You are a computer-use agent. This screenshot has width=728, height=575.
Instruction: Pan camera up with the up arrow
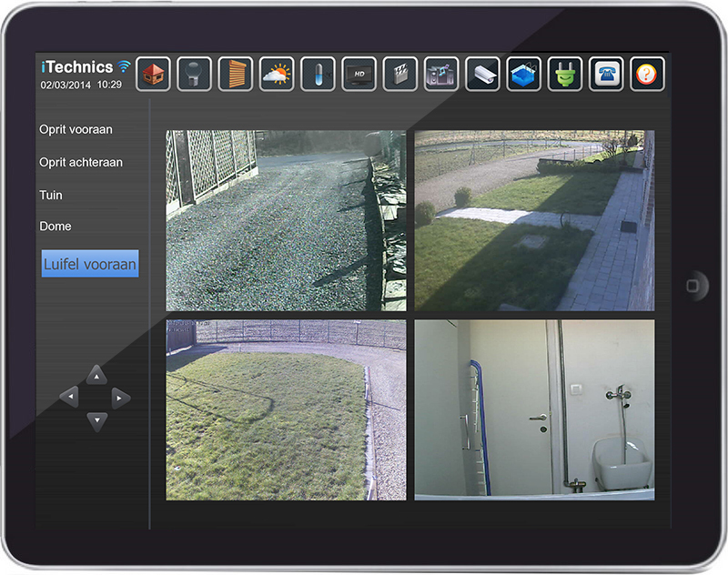click(96, 375)
